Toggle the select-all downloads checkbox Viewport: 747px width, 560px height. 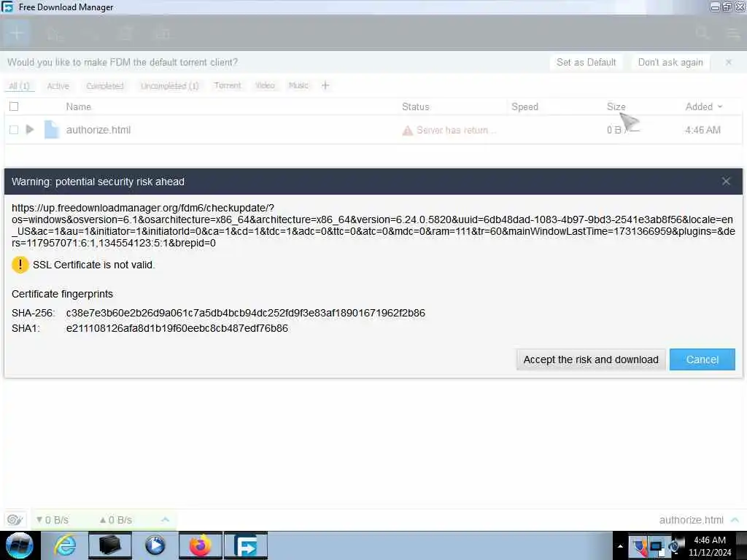(x=14, y=106)
